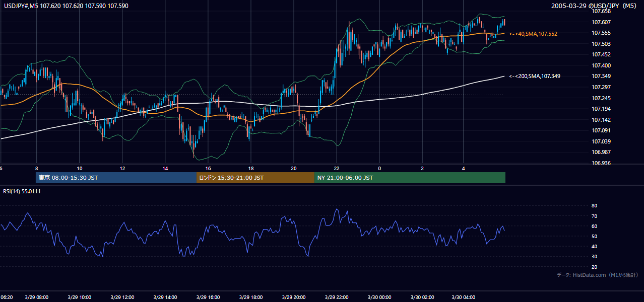Click price axis value 107.503

602,44
